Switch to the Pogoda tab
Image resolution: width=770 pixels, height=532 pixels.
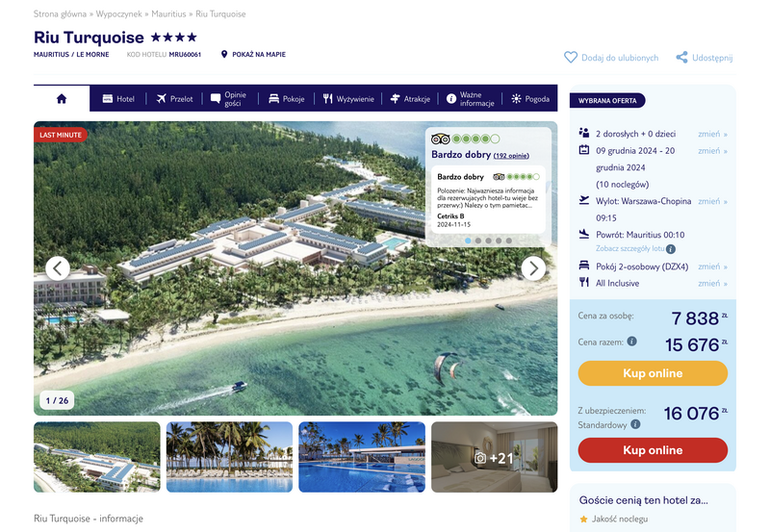[530, 99]
